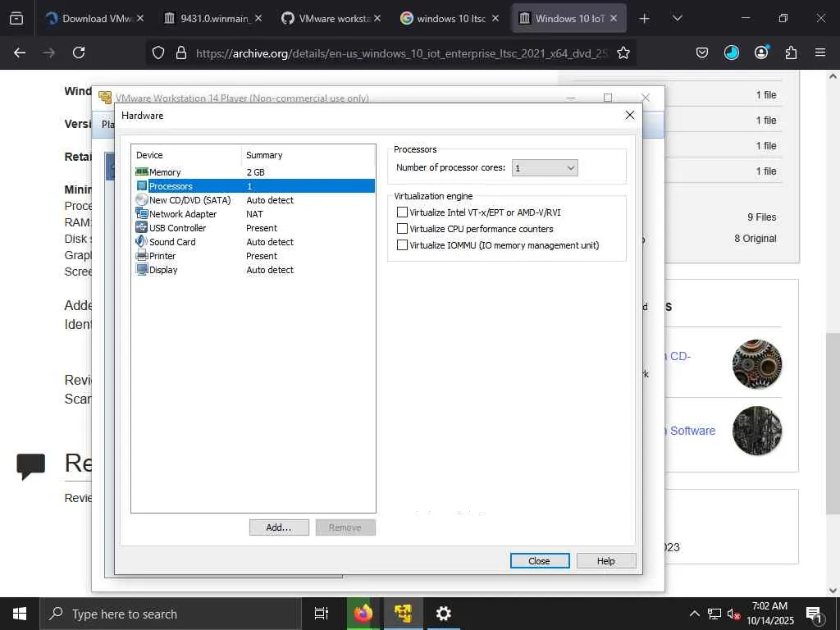The width and height of the screenshot is (840, 630).
Task: Switch to windows 10 ltsc Google tab
Action: point(450,18)
